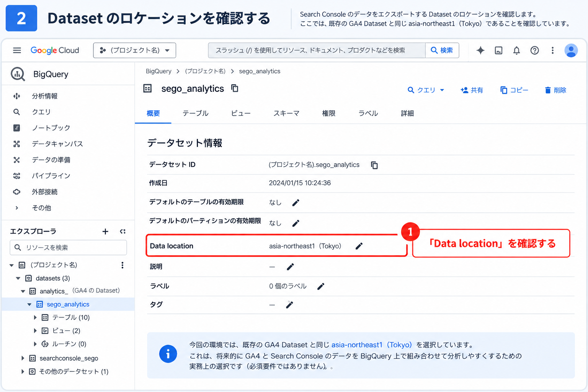The image size is (588, 392).
Task: Select sego_analytics in explorer tree
Action: [68, 304]
